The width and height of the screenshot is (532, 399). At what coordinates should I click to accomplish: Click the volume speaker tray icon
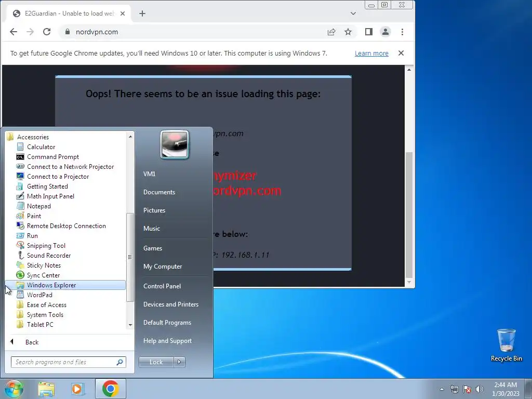tap(480, 389)
